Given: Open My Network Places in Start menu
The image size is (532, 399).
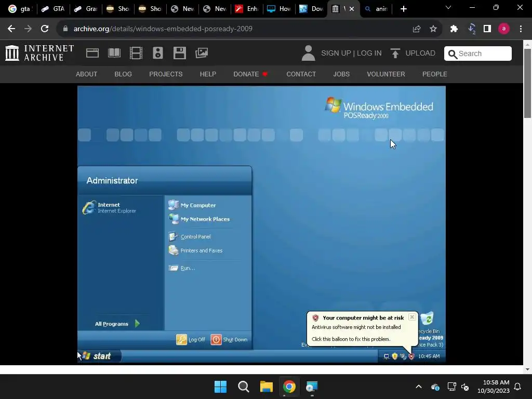Looking at the screenshot, I should 199,219.
